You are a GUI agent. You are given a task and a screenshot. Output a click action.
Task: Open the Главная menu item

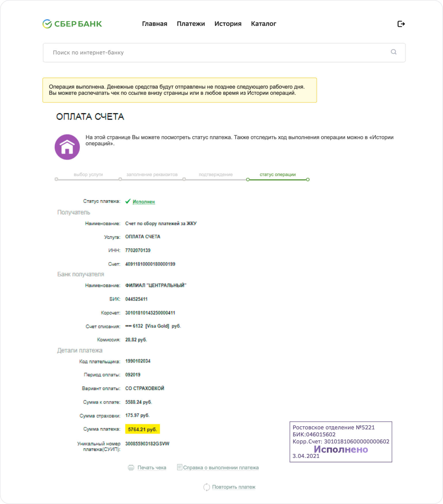tap(154, 24)
